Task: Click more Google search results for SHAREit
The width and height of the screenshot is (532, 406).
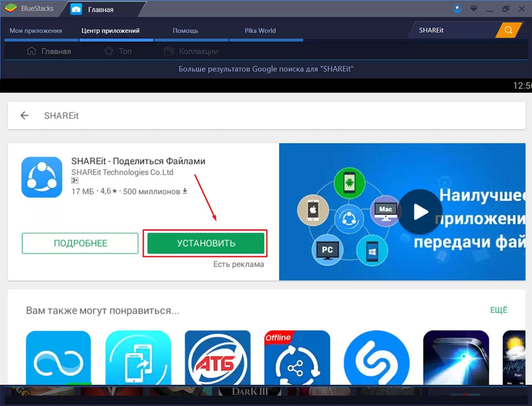Action: [266, 69]
